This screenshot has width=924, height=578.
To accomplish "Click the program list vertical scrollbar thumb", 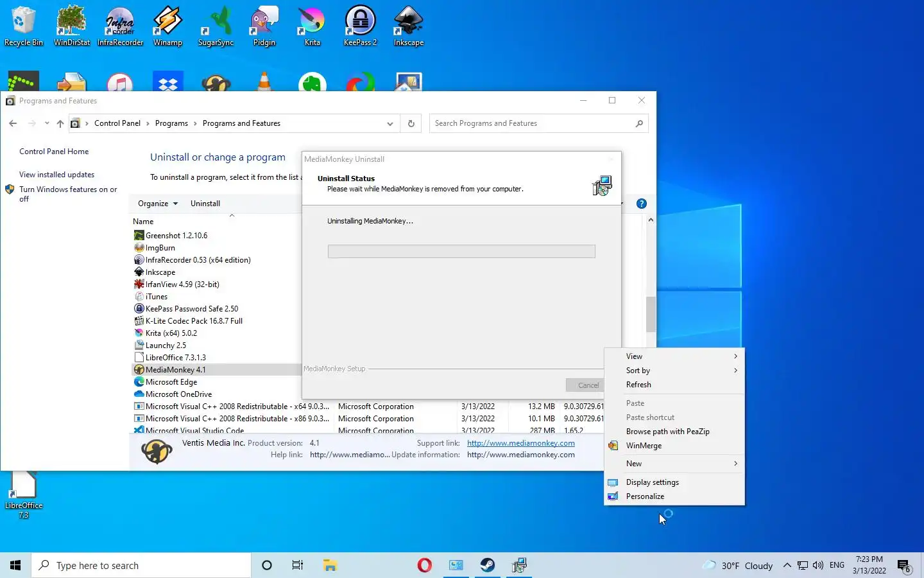I will [651, 314].
